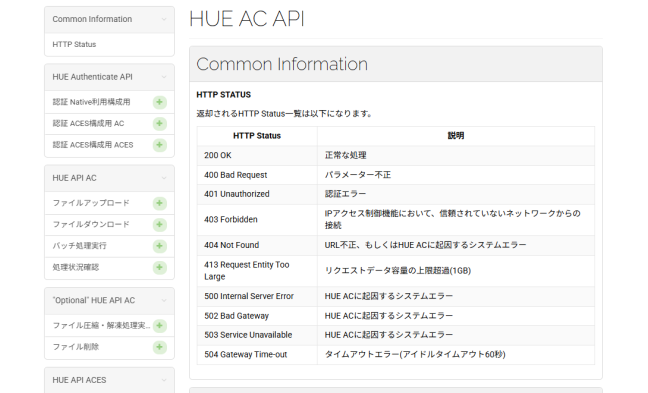Click the 200 OK table cell
Viewport: 648px width, 393px height.
pyautogui.click(x=257, y=155)
